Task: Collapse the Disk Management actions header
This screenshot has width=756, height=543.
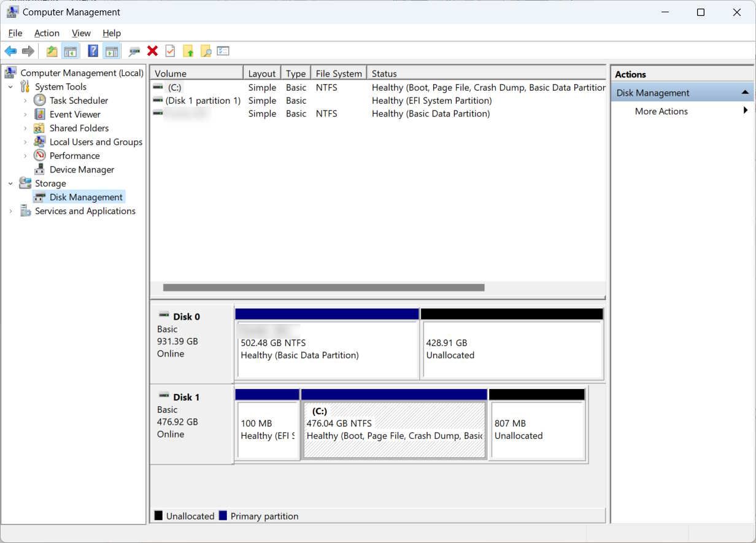Action: tap(745, 91)
